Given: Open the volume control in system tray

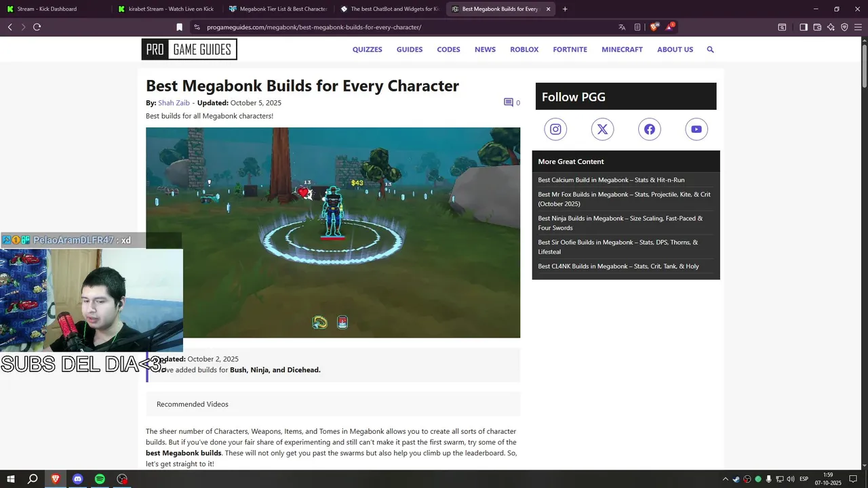Looking at the screenshot, I should (x=791, y=479).
